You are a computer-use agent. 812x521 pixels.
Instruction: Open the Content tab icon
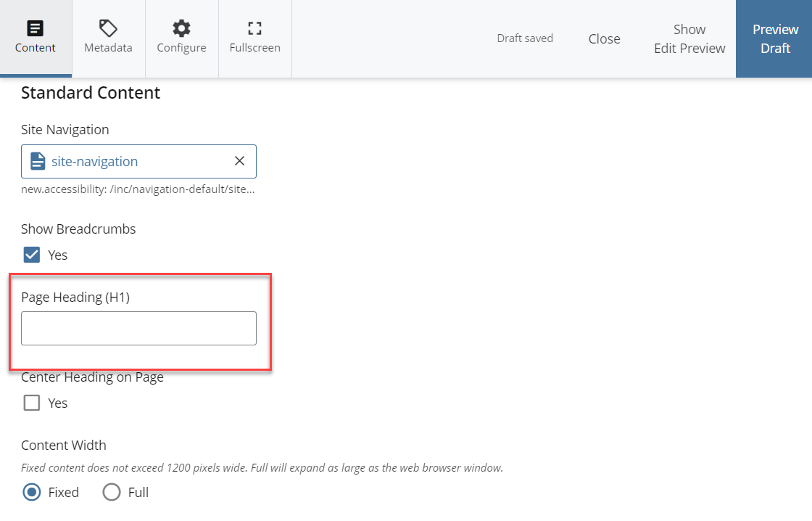coord(35,29)
